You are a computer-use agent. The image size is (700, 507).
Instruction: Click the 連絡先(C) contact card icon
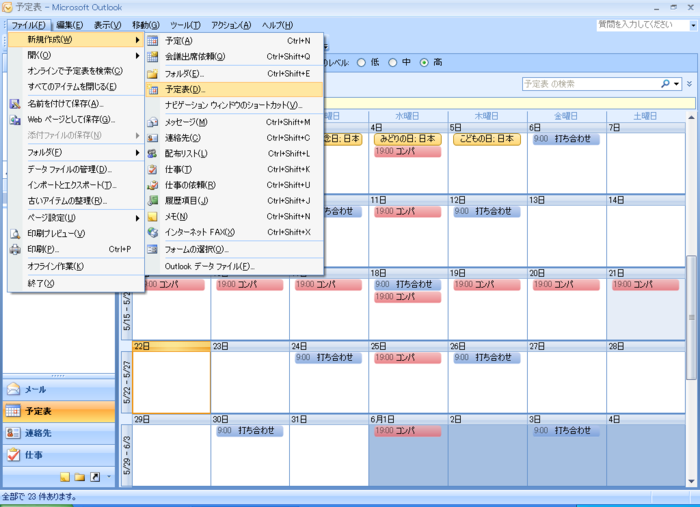[x=152, y=138]
